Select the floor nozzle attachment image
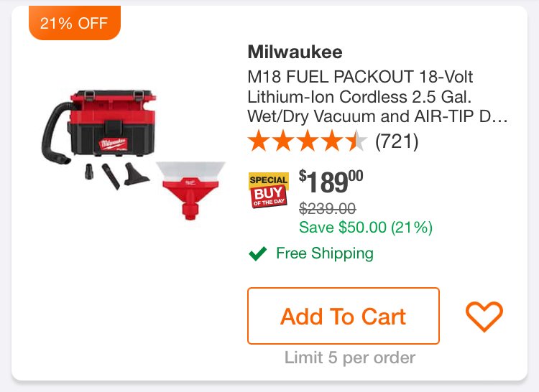The image size is (539, 392). click(136, 174)
